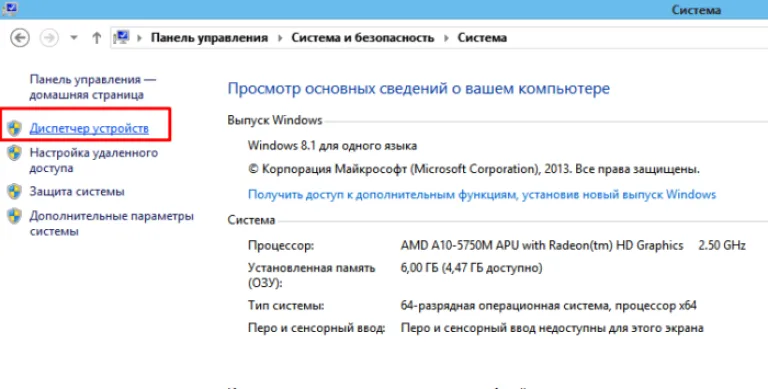Viewport: 768px width, 389px height.
Task: Expand chevron after Система и безопасность breadcrumb
Action: (446, 38)
